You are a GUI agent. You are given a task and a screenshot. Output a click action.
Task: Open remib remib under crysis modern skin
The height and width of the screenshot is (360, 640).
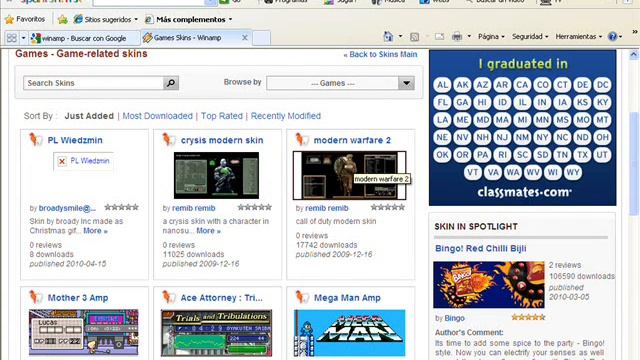coord(193,208)
